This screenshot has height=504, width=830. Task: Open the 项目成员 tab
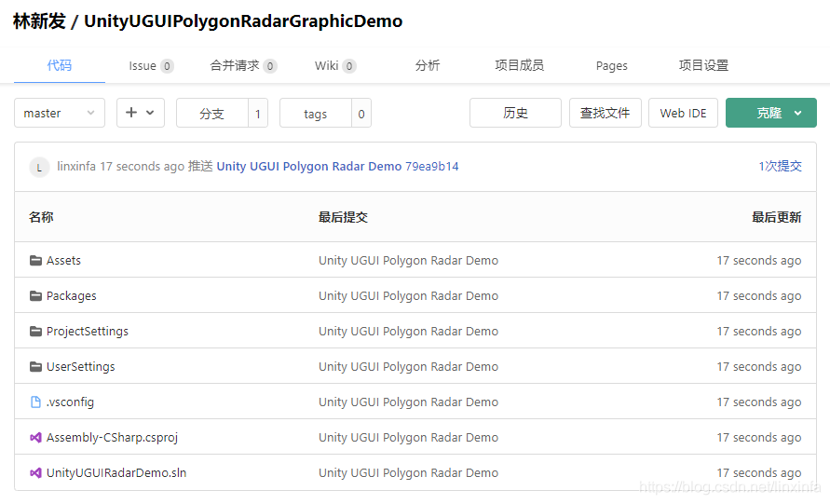(519, 65)
